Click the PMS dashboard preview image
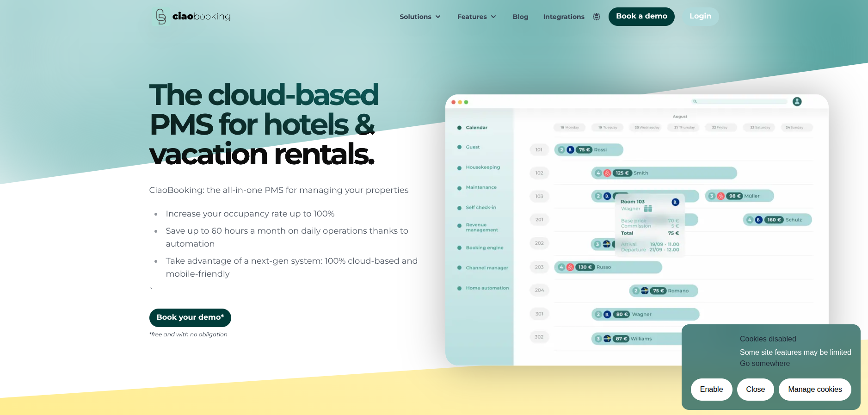This screenshot has width=868, height=415. tap(637, 230)
